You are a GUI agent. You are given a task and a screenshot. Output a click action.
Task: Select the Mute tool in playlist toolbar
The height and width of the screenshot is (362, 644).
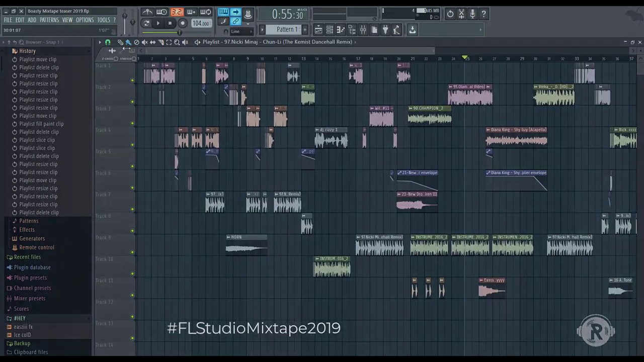point(144,42)
